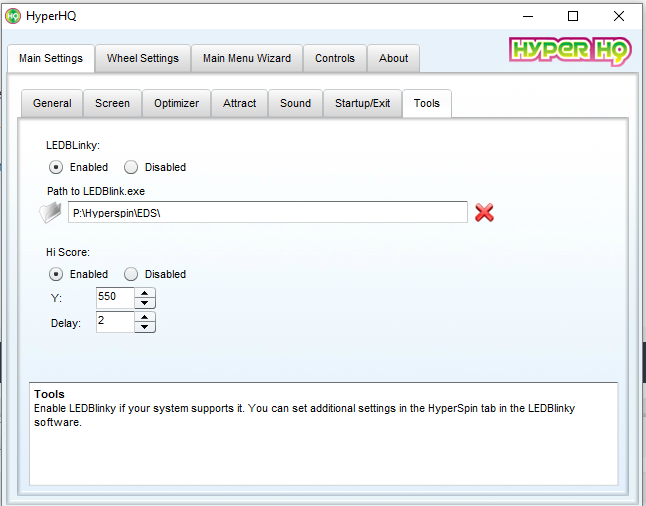
Task: Open the Main Menu Wizard tab
Action: pyautogui.click(x=247, y=59)
